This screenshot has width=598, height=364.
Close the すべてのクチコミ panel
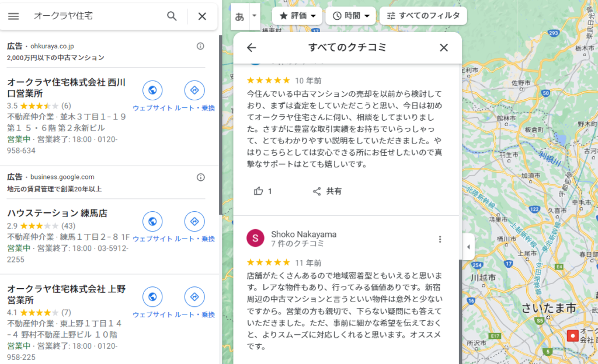(x=444, y=48)
